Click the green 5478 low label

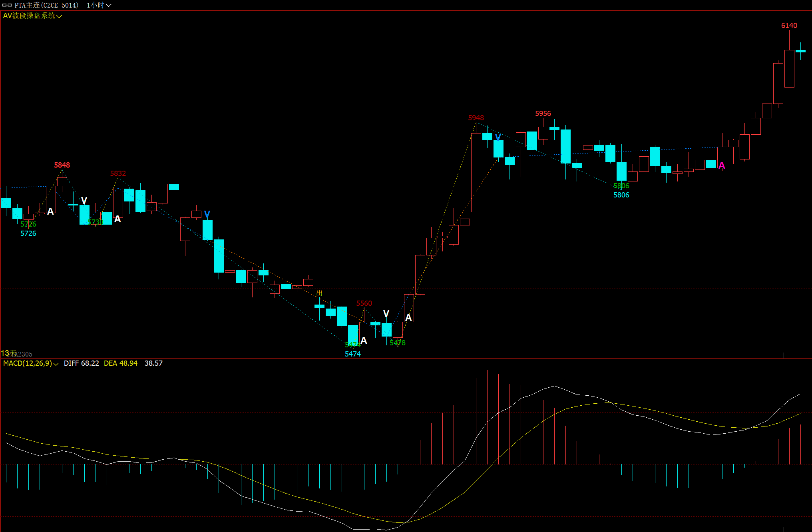(398, 343)
